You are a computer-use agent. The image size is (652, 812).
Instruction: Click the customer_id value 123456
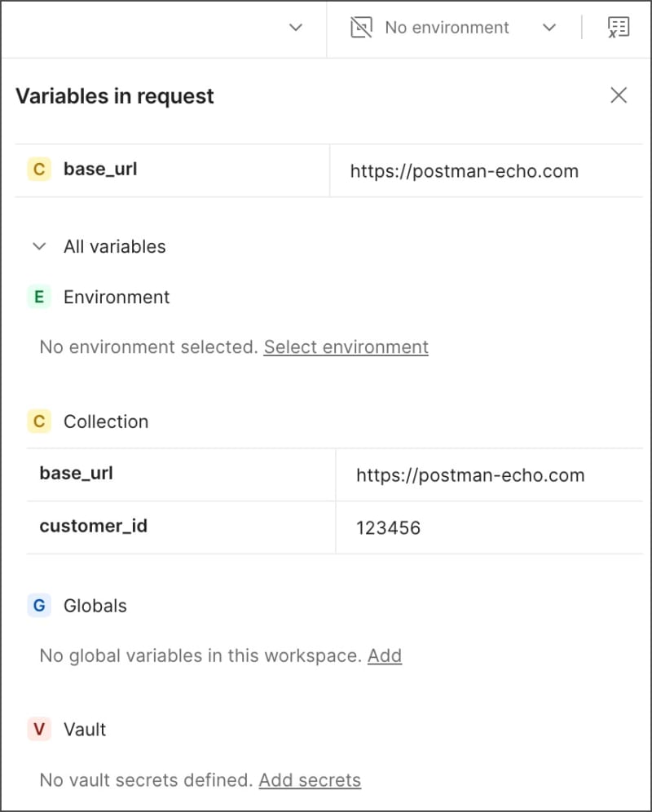click(x=389, y=527)
